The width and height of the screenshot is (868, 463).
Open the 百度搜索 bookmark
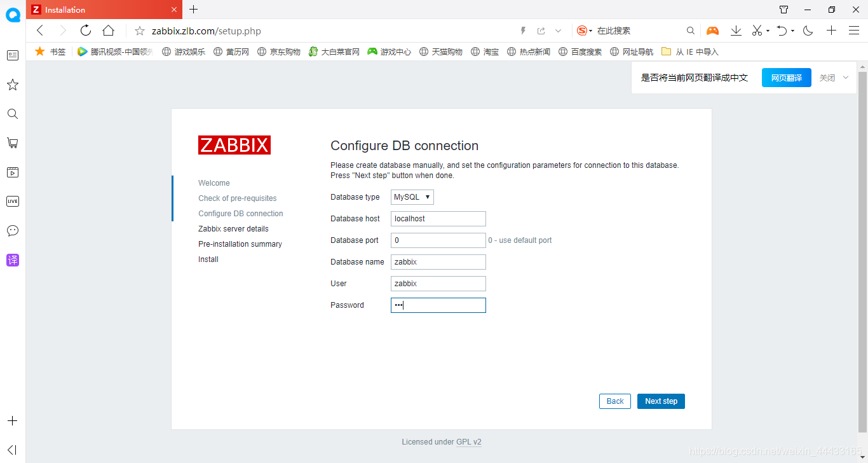coord(580,52)
